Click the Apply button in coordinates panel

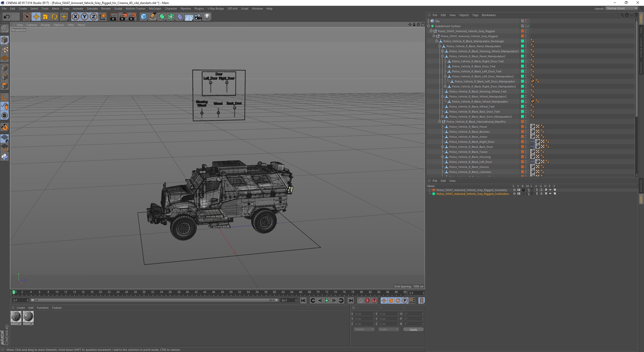coord(413,329)
